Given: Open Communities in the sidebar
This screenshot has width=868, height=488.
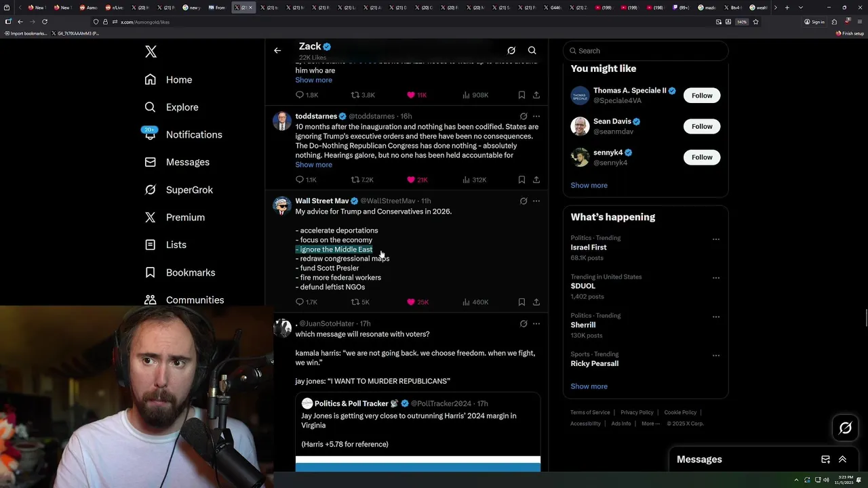Looking at the screenshot, I should (184, 300).
